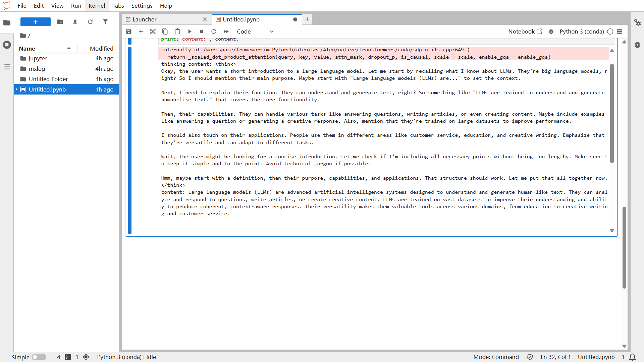
Task: Insert a cell below with plus icon
Action: click(141, 32)
